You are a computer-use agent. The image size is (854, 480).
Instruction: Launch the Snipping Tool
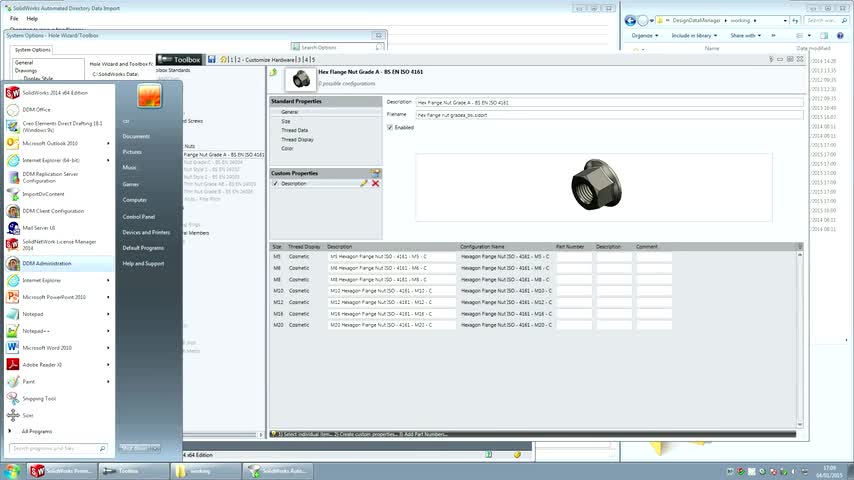click(x=59, y=398)
